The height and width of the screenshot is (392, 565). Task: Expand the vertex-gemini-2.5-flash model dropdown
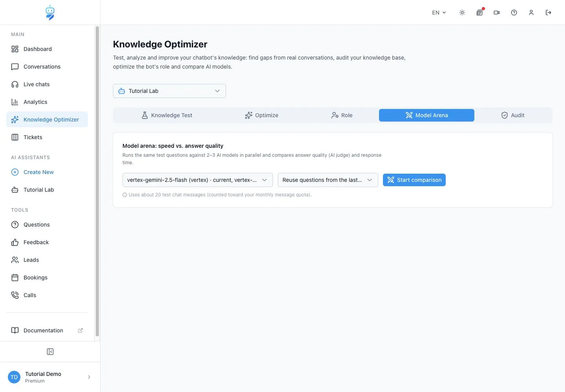click(x=198, y=180)
